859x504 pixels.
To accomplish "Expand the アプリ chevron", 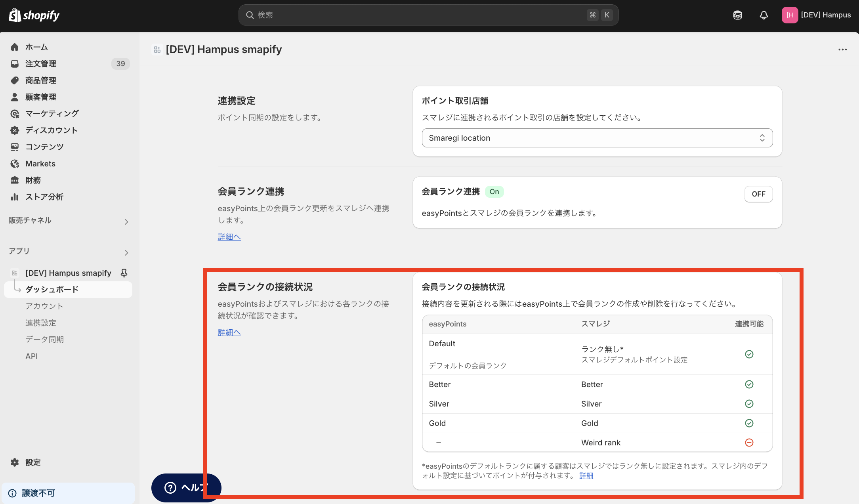I will click(x=126, y=253).
